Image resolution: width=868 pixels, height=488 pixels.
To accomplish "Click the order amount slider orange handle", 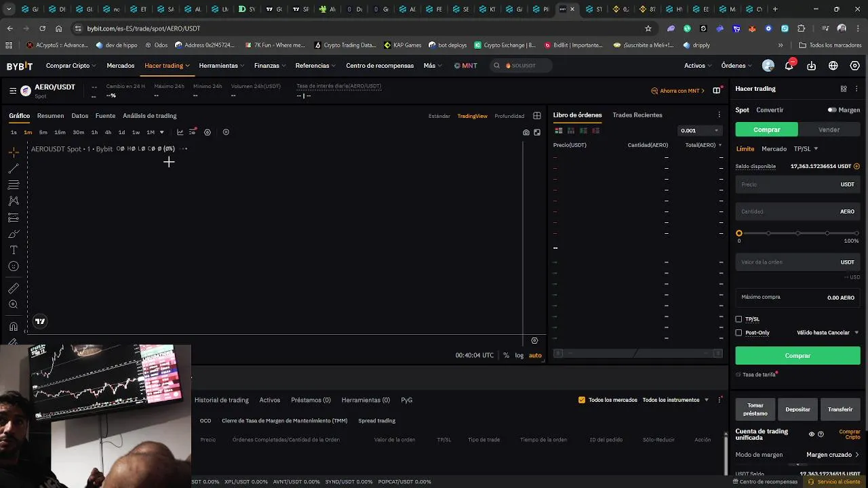I will tap(739, 233).
